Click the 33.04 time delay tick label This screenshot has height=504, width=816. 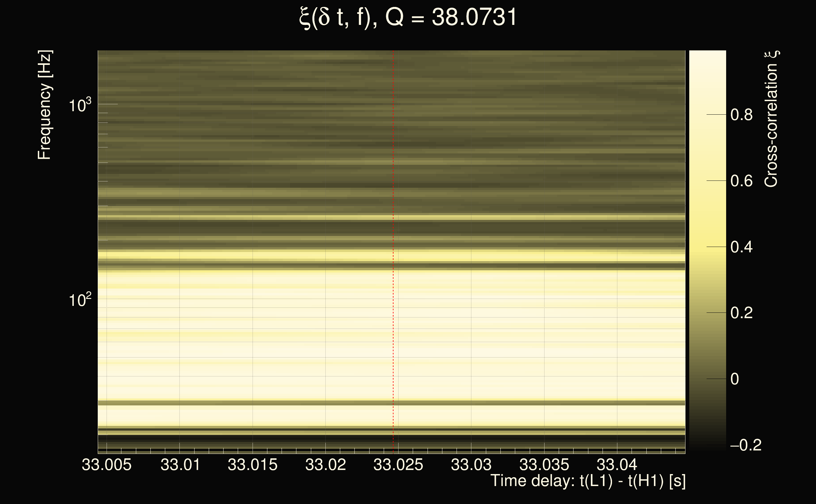[617, 465]
